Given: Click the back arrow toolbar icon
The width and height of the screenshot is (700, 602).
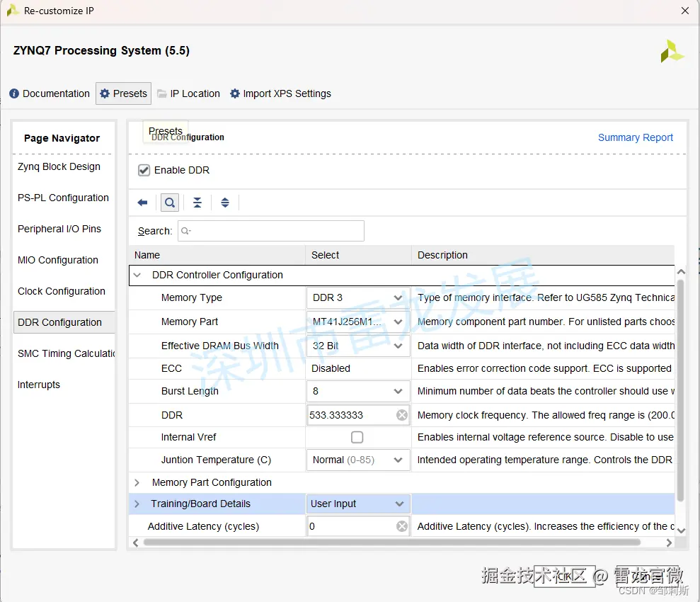Looking at the screenshot, I should click(x=142, y=203).
